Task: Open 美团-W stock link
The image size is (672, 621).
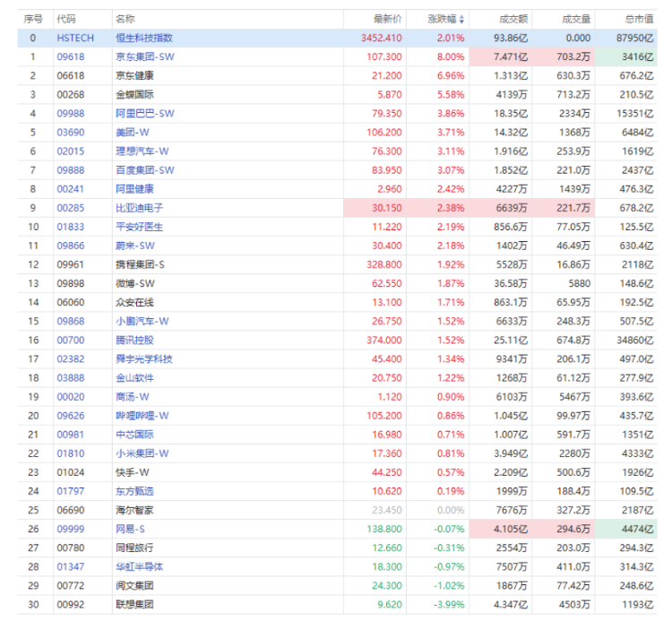Action: [x=133, y=133]
